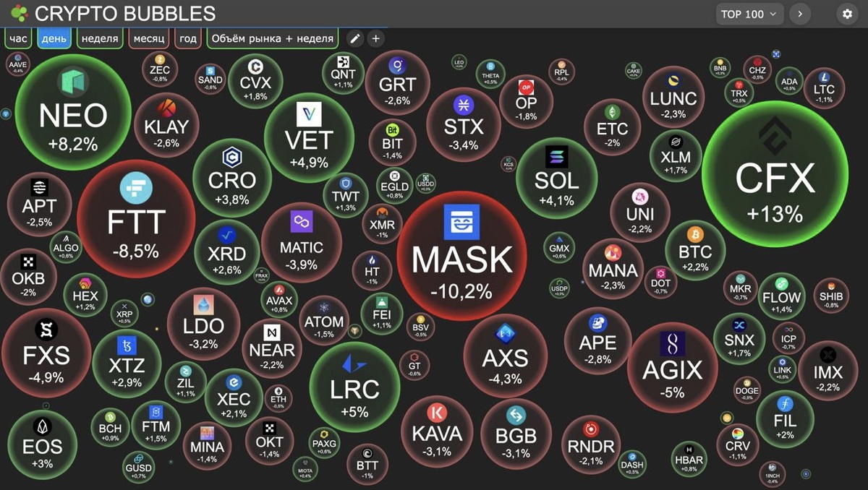Open the 'месяц' monthly tab
This screenshot has width=868, height=490.
[148, 38]
